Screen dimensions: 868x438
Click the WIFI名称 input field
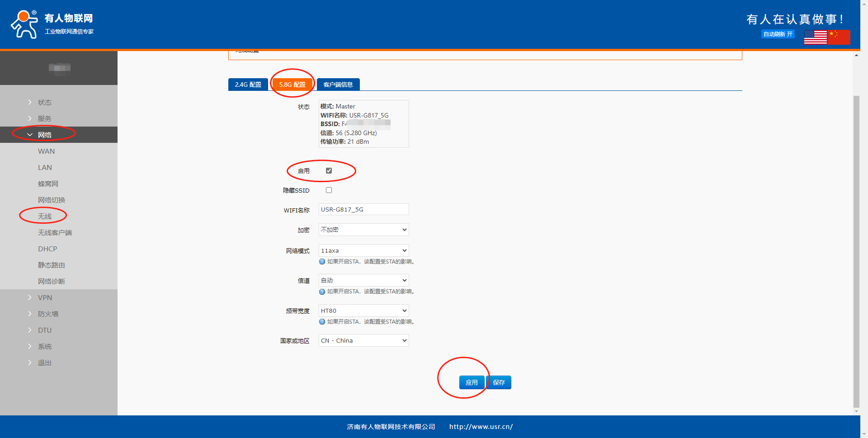(363, 209)
